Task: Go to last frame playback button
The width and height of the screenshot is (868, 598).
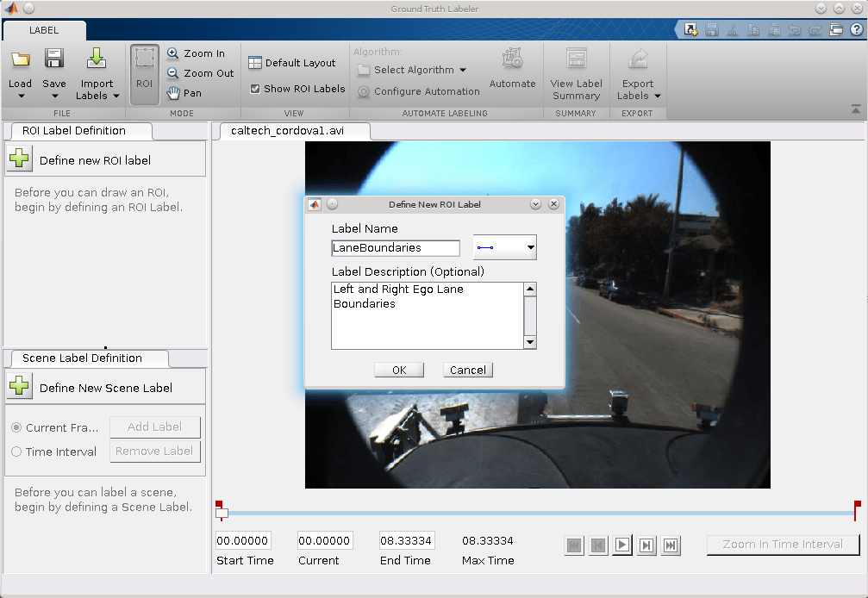Action: 670,545
